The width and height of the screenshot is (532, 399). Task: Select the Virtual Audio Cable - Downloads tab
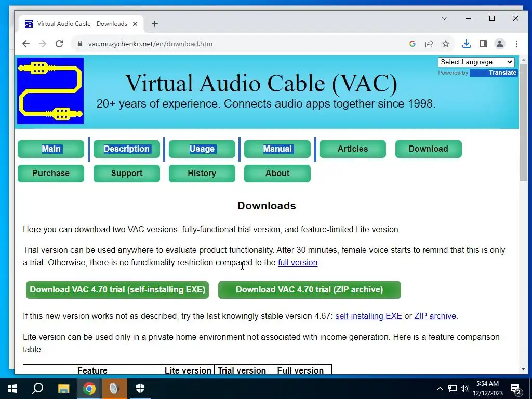pos(82,24)
